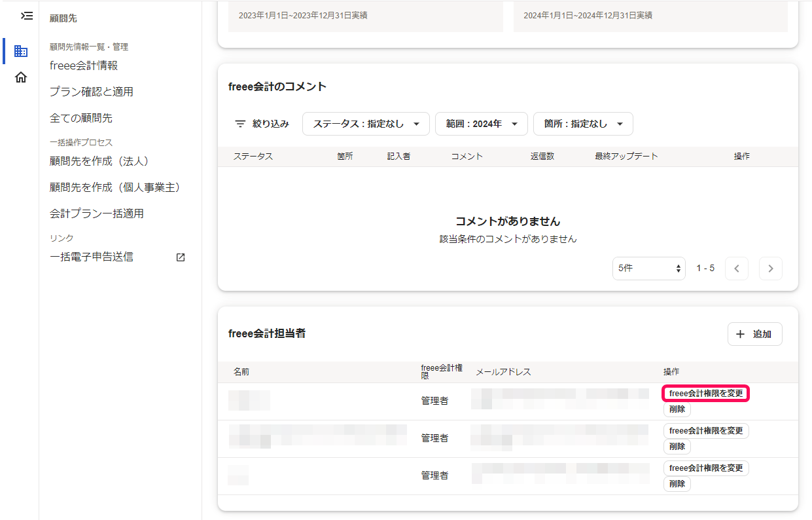Click 削除 in the third staff row
The image size is (812, 520).
(677, 484)
